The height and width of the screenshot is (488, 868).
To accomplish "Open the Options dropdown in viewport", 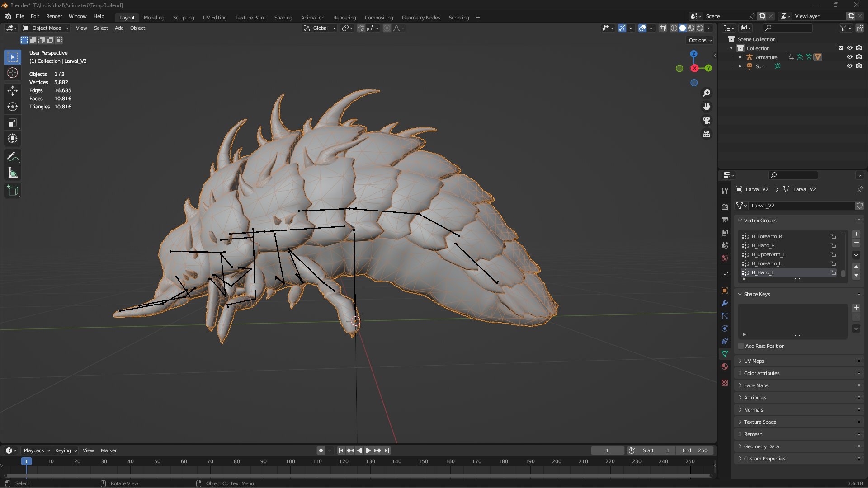I will (x=700, y=40).
